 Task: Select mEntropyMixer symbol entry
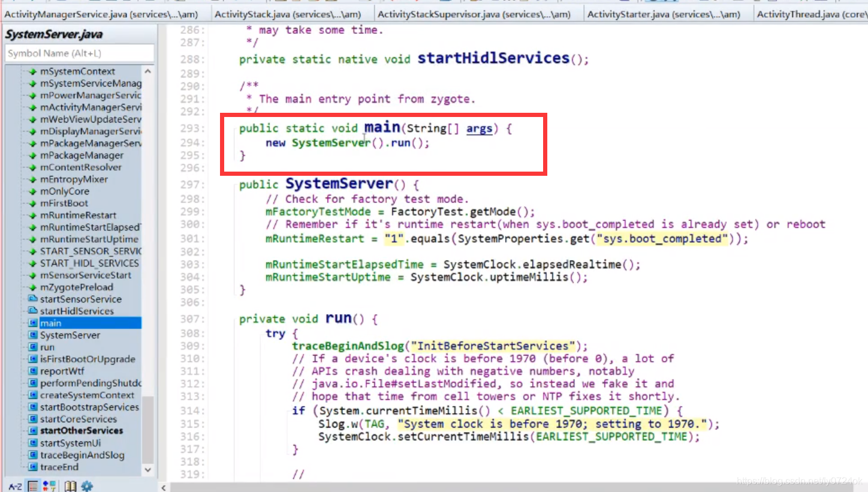tap(74, 179)
